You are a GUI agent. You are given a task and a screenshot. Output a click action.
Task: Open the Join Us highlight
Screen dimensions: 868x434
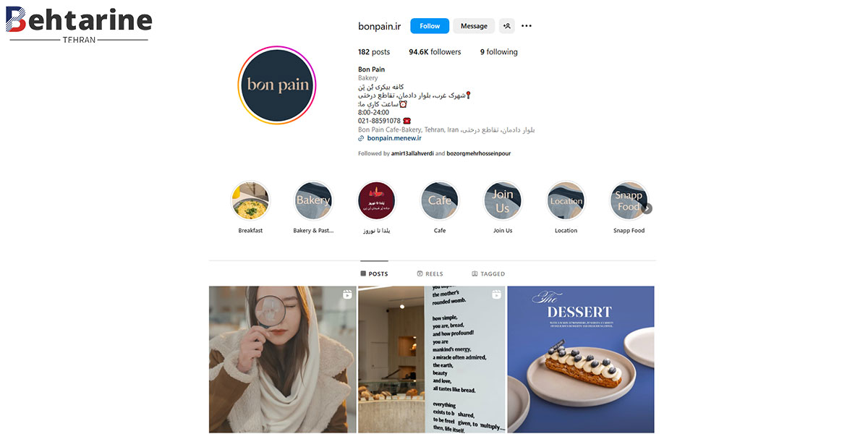tap(503, 200)
